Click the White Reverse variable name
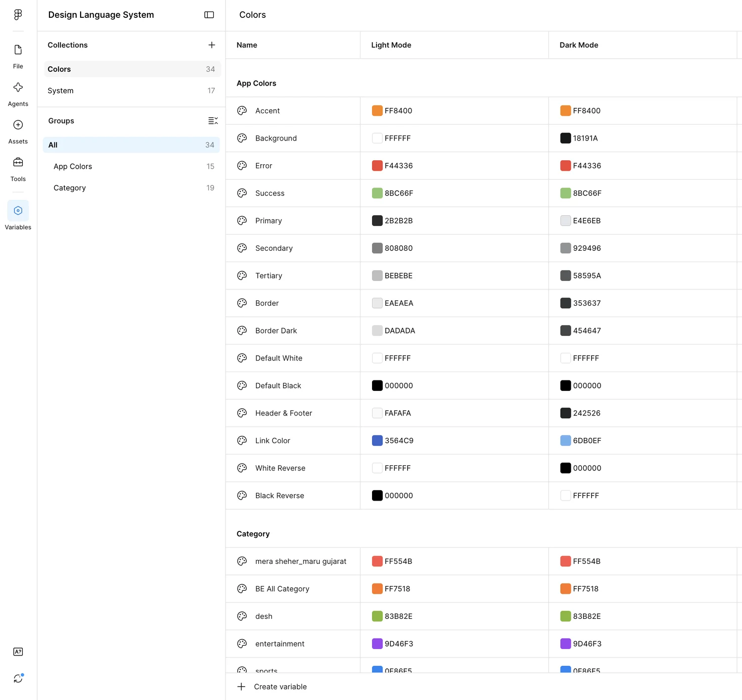Image resolution: width=742 pixels, height=700 pixels. [280, 468]
